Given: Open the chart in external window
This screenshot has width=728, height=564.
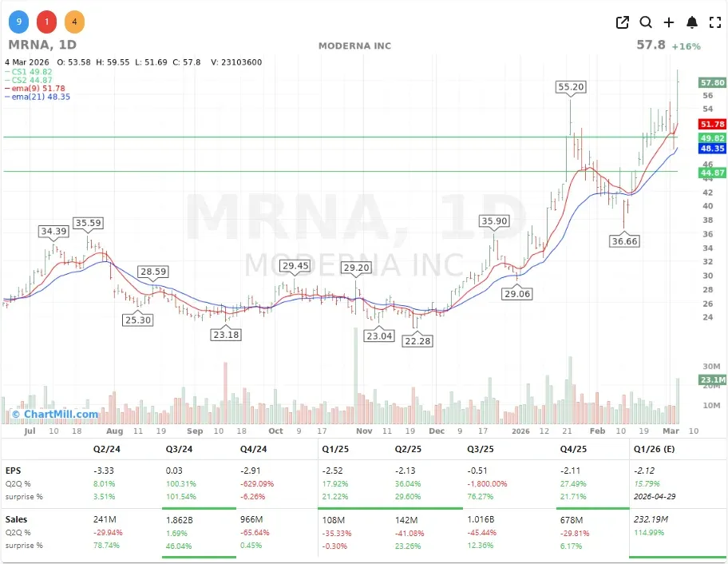Looking at the screenshot, I should click(622, 22).
